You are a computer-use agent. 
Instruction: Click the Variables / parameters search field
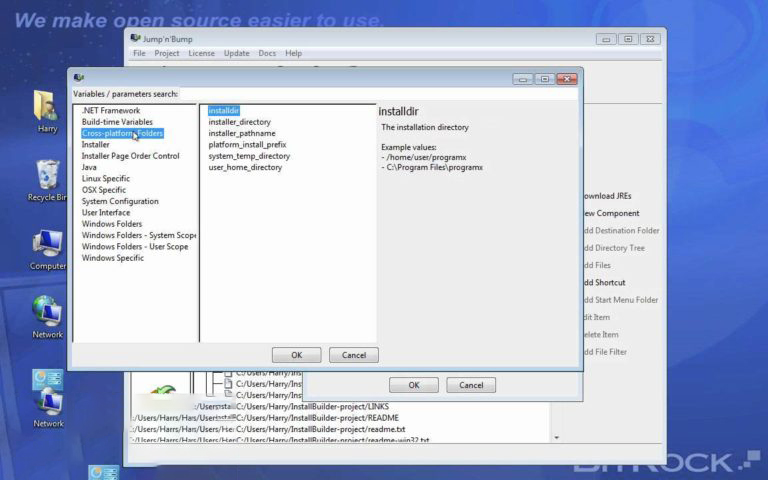pyautogui.click(x=379, y=94)
